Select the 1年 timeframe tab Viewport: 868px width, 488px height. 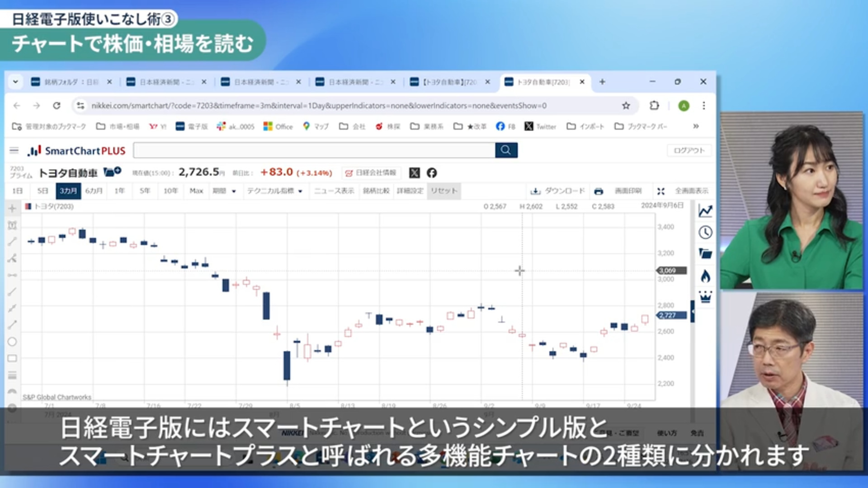point(119,191)
